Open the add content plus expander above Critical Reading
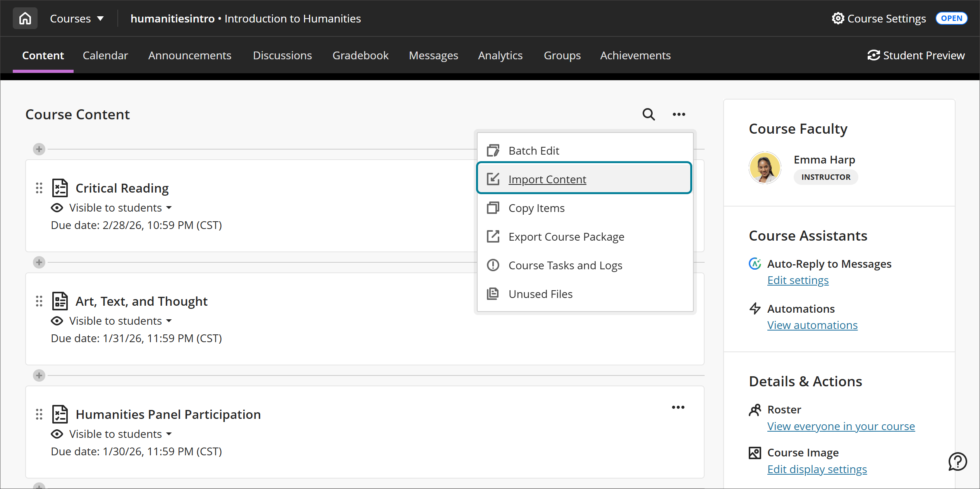 tap(39, 149)
